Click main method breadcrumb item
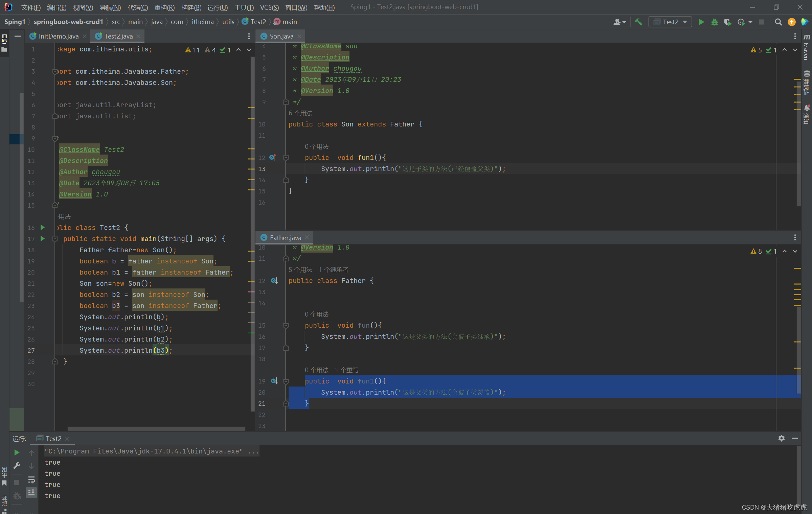The width and height of the screenshot is (812, 514). 286,22
